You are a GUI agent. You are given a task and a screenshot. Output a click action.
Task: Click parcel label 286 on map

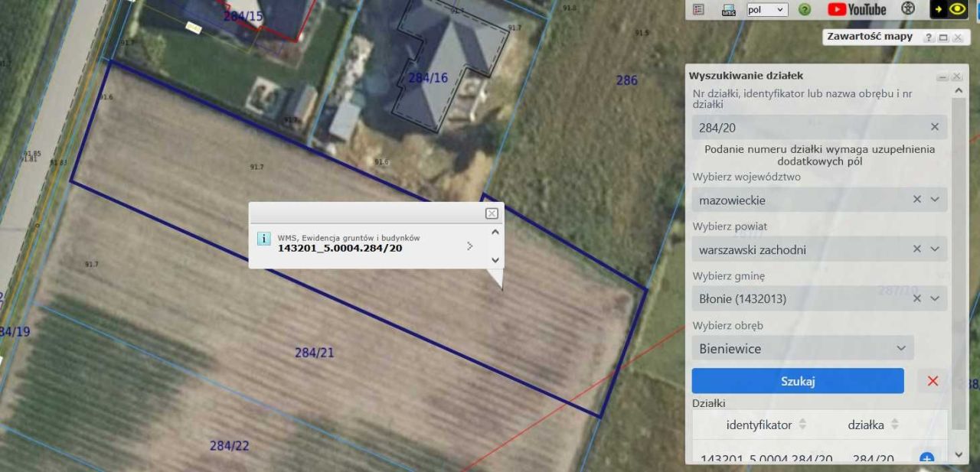[x=627, y=80]
